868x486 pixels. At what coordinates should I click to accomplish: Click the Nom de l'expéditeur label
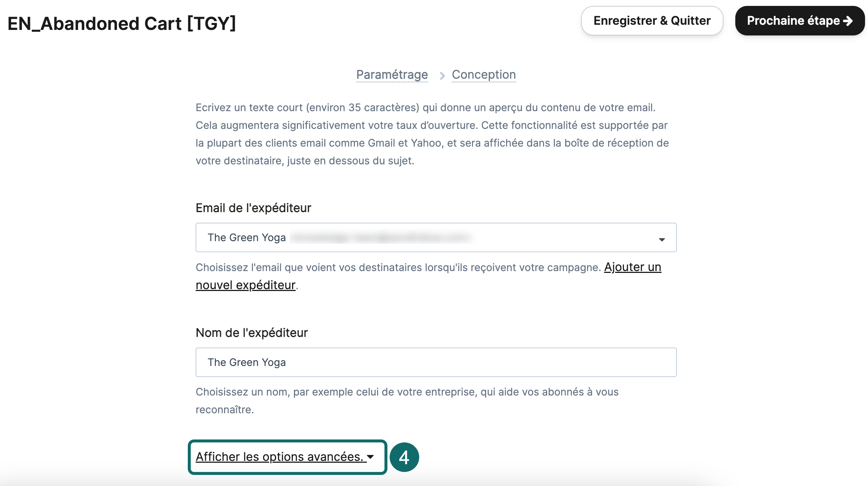(x=251, y=333)
